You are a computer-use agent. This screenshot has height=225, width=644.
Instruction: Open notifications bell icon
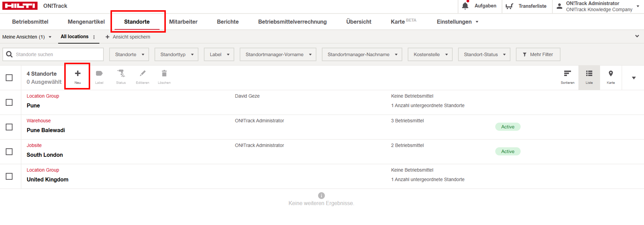point(465,6)
